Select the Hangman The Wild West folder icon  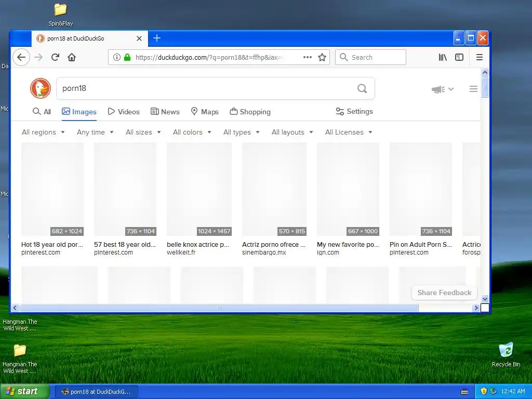pyautogui.click(x=20, y=359)
